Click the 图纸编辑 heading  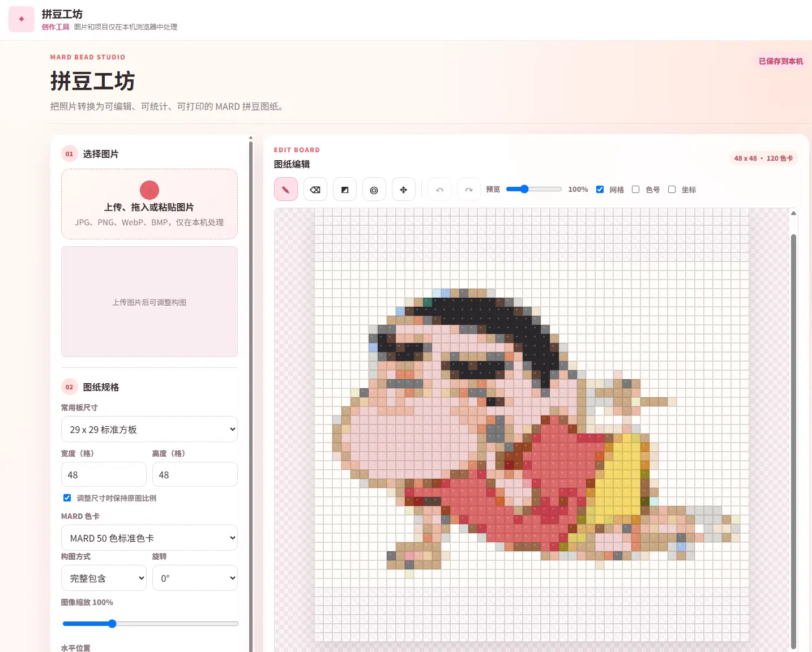point(292,164)
